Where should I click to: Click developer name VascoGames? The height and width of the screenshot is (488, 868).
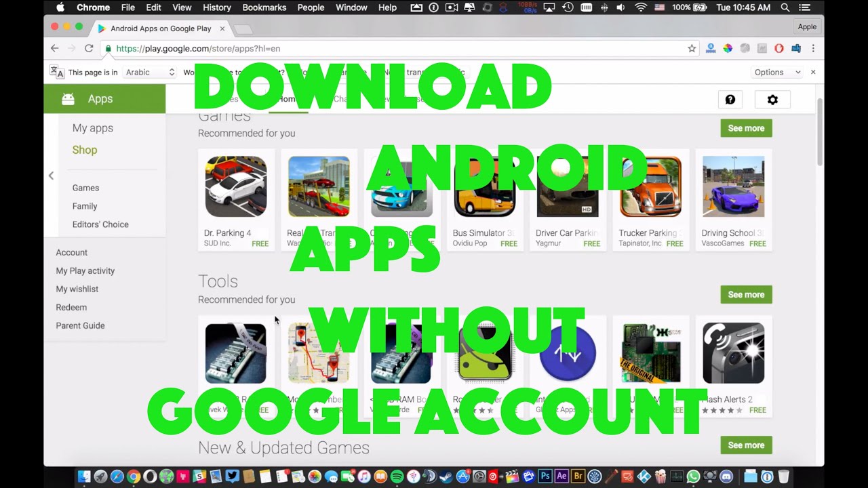pyautogui.click(x=723, y=243)
